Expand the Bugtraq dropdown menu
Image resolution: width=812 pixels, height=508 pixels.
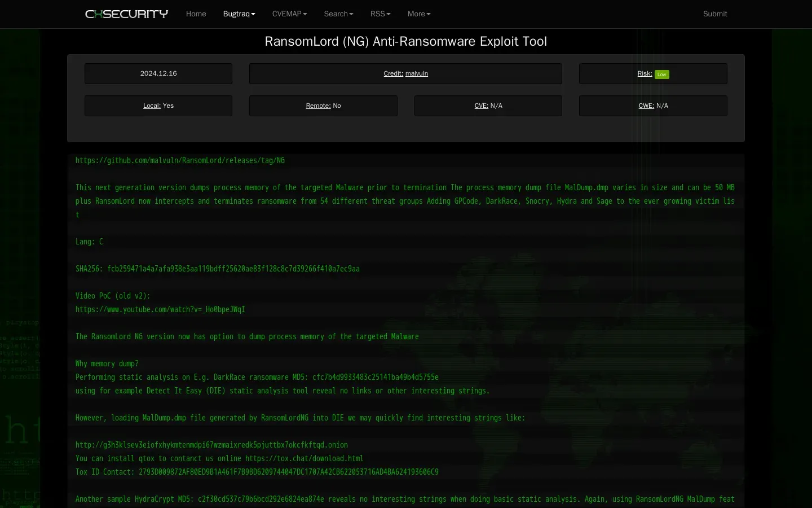pyautogui.click(x=239, y=14)
